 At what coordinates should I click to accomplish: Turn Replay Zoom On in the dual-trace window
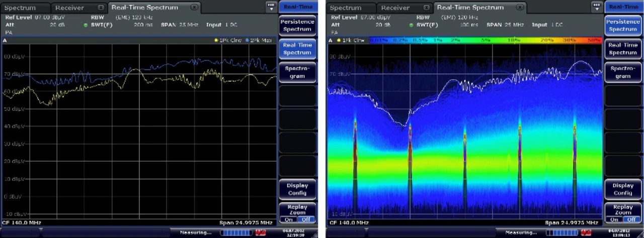click(x=288, y=219)
